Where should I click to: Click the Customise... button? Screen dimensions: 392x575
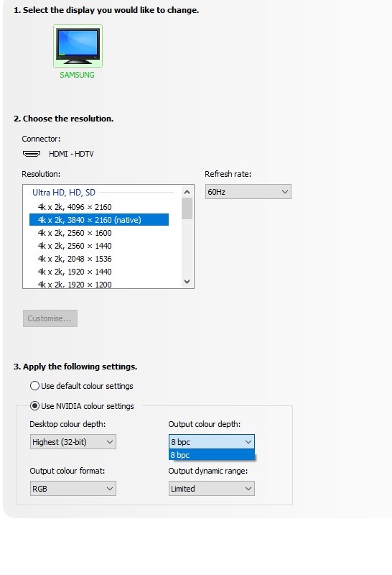click(x=50, y=318)
